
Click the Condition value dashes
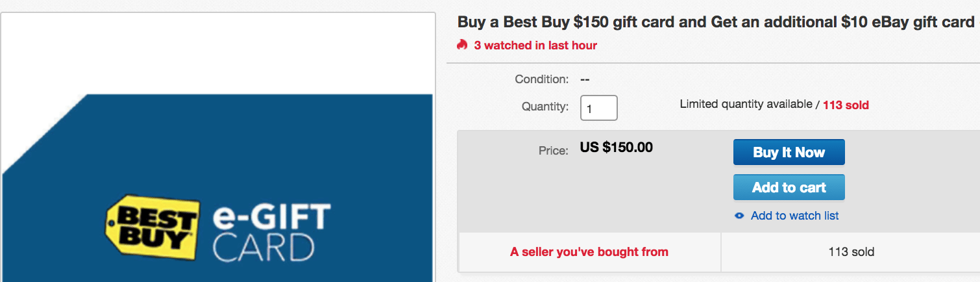(585, 79)
